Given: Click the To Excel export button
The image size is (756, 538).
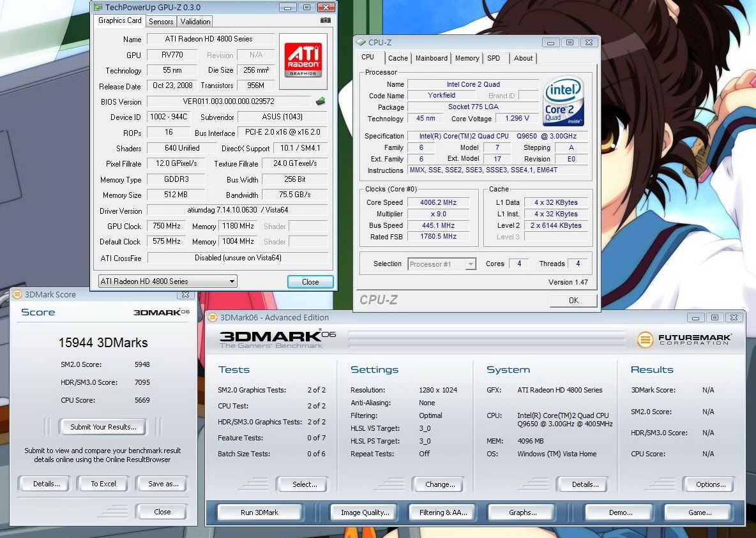Looking at the screenshot, I should pyautogui.click(x=103, y=484).
